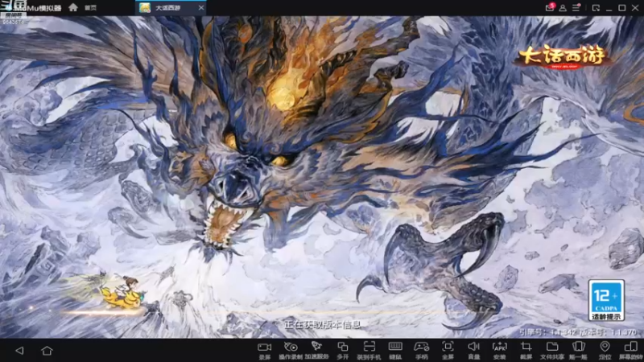Take a screenshot with the crop (截屏) tool
Screen dimensions: 644x362
point(526,351)
